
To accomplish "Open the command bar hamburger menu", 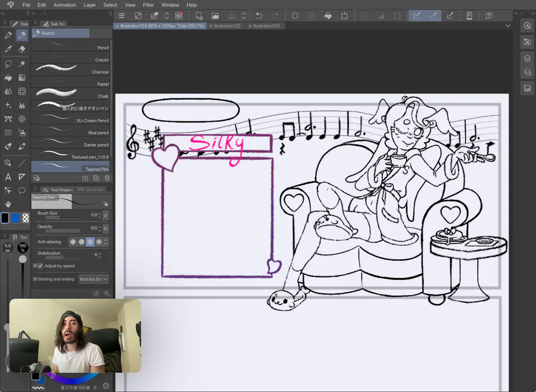I will (121, 15).
